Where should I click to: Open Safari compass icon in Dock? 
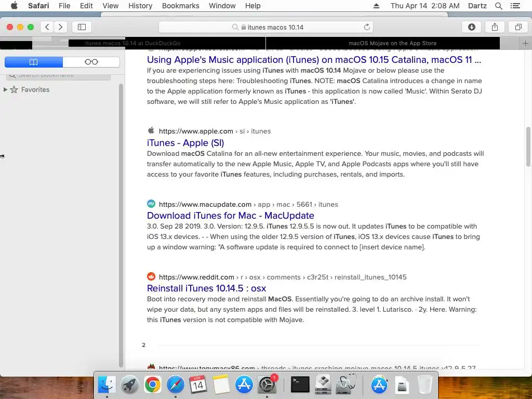click(x=176, y=385)
